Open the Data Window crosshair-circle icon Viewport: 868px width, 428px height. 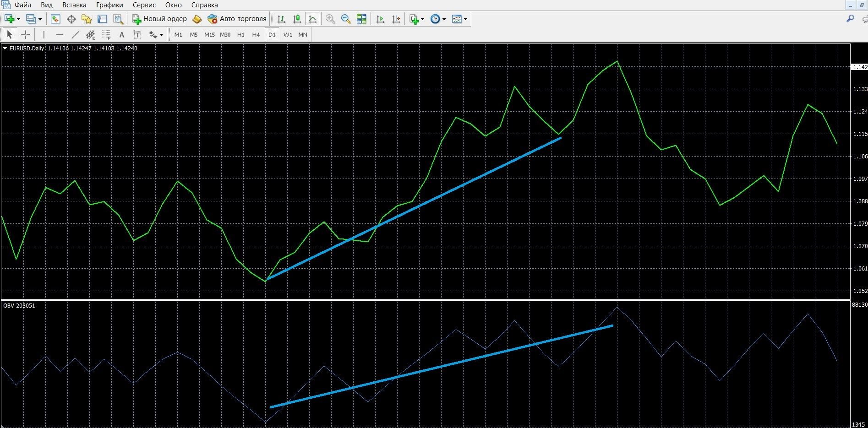pyautogui.click(x=71, y=19)
